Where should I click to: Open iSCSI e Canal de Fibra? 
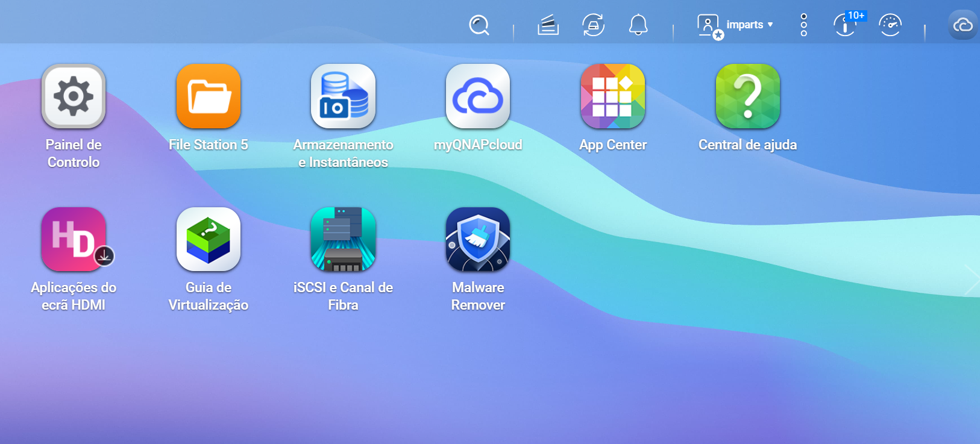click(x=343, y=240)
